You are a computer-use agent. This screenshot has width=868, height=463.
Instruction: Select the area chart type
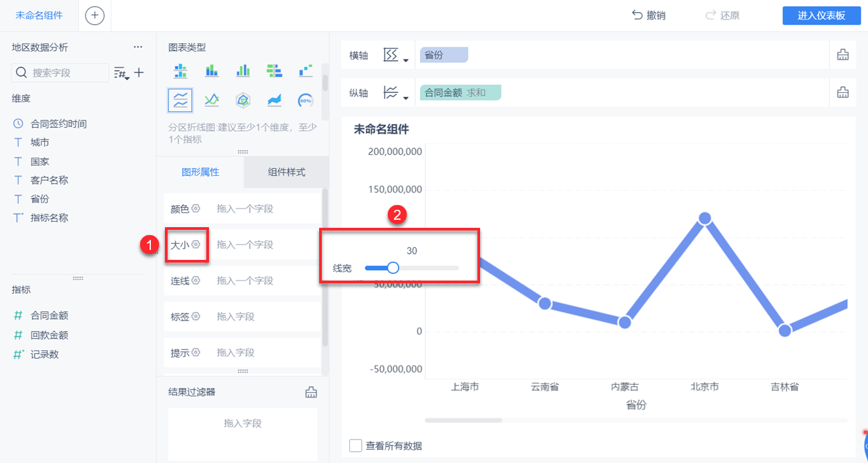pyautogui.click(x=274, y=100)
